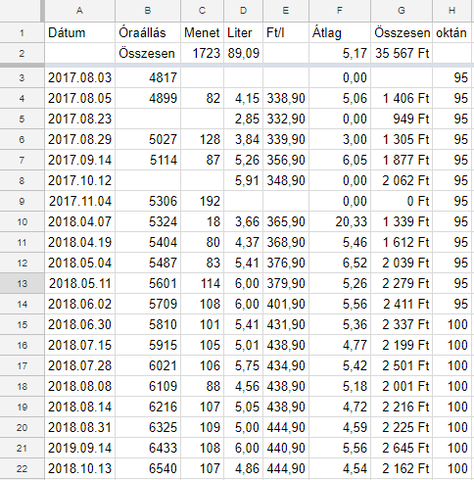Click total cell 35 567 Ft
Viewport: 474px width, 480px height.
click(x=401, y=53)
